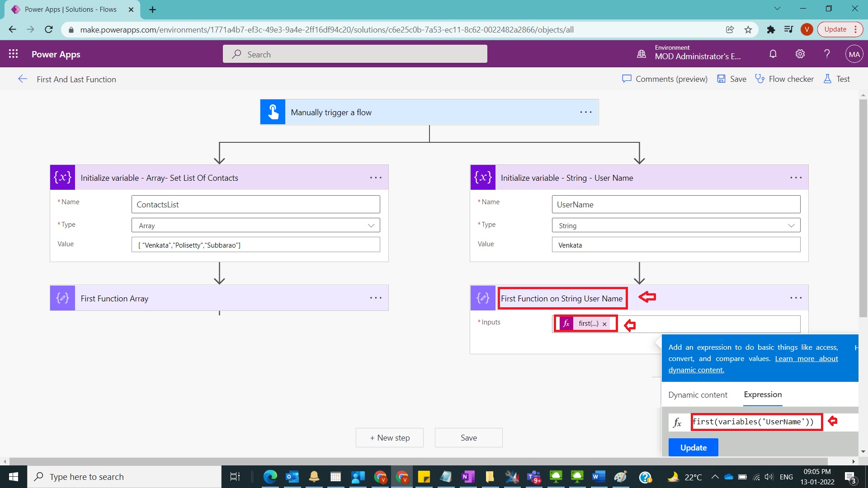Click the Manually trigger a flow icon
Image resolution: width=868 pixels, height=488 pixels.
273,112
